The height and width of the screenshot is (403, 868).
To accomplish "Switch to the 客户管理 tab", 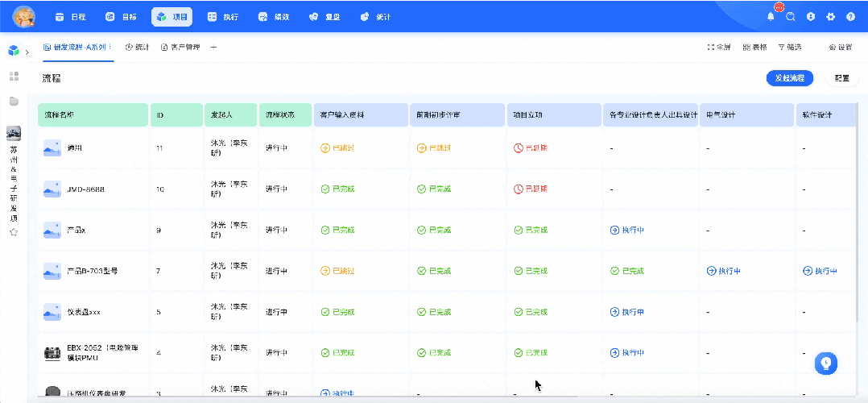I will pos(180,47).
